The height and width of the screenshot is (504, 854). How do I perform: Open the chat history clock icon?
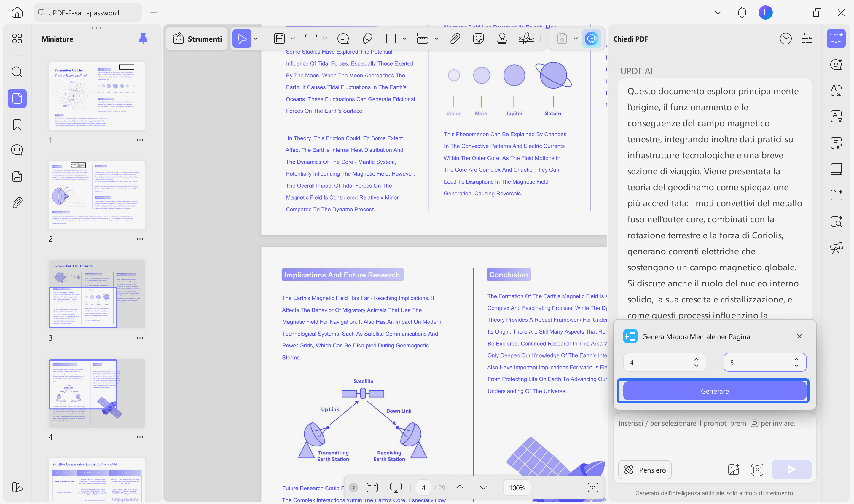786,39
